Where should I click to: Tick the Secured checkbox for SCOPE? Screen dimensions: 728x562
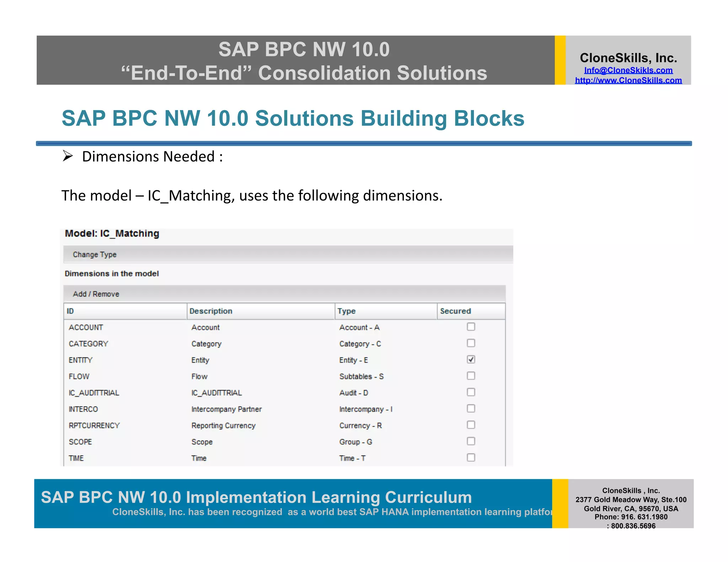pos(471,441)
